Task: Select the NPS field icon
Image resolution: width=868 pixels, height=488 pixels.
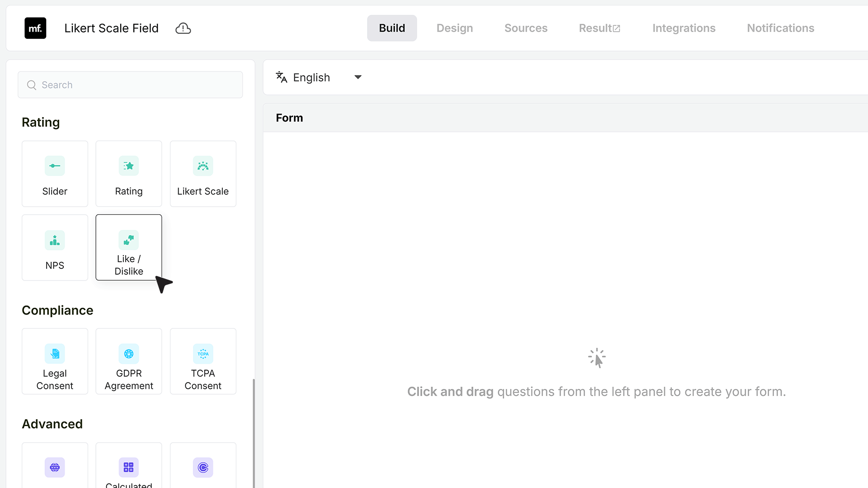Action: [55, 240]
